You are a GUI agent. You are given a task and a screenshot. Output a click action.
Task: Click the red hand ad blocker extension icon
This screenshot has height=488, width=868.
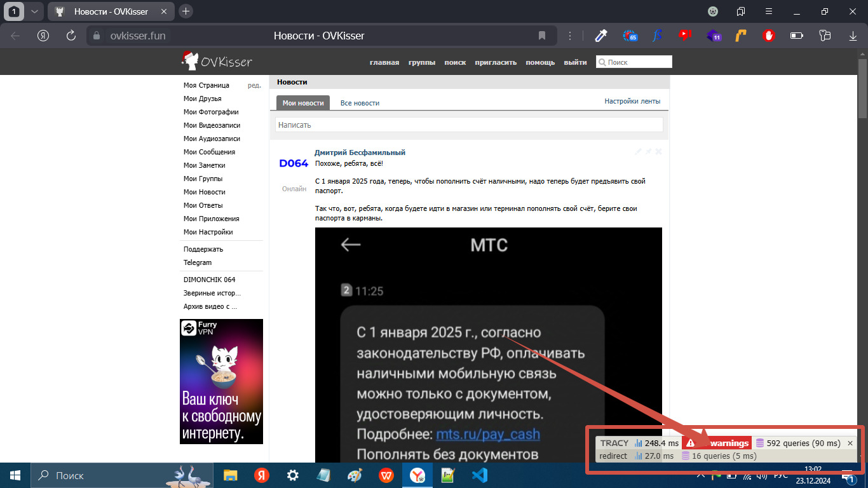pyautogui.click(x=769, y=36)
